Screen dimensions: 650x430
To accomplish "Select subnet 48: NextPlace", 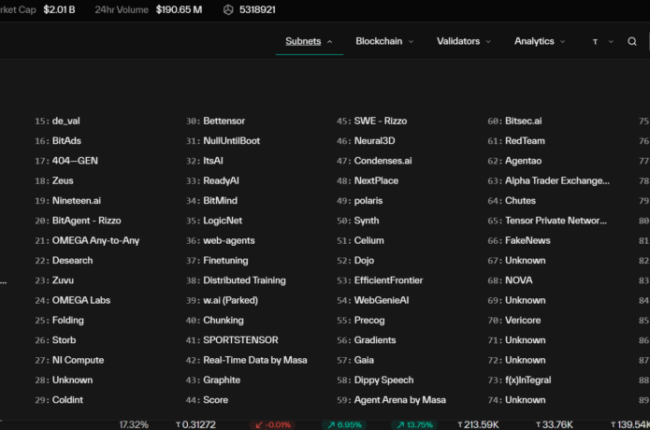I will click(x=368, y=180).
